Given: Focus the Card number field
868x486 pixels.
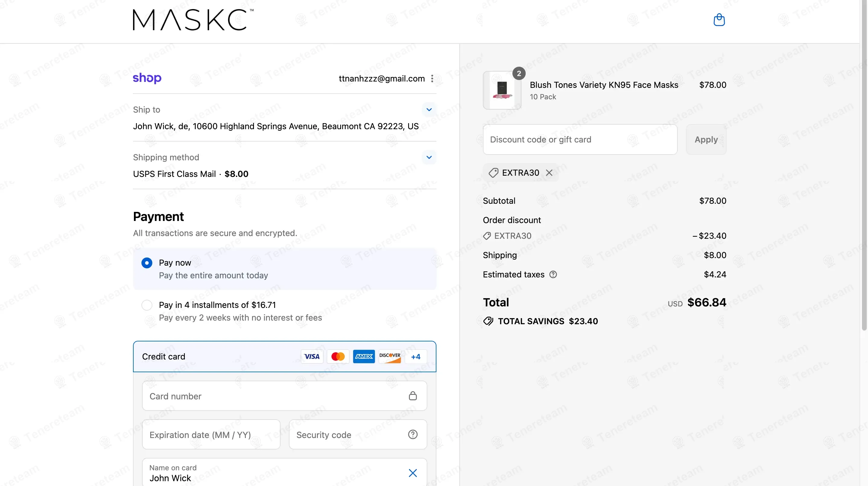Looking at the screenshot, I should click(x=270, y=396).
